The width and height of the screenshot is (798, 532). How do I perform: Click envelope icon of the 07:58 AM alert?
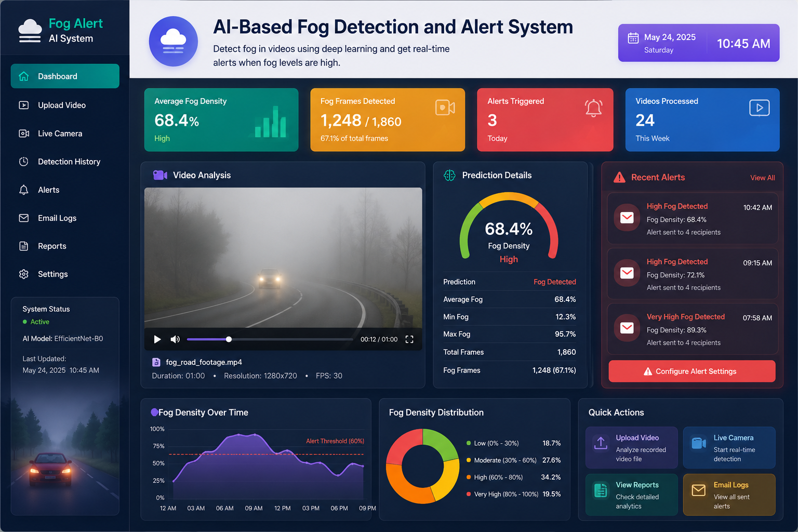(x=627, y=328)
